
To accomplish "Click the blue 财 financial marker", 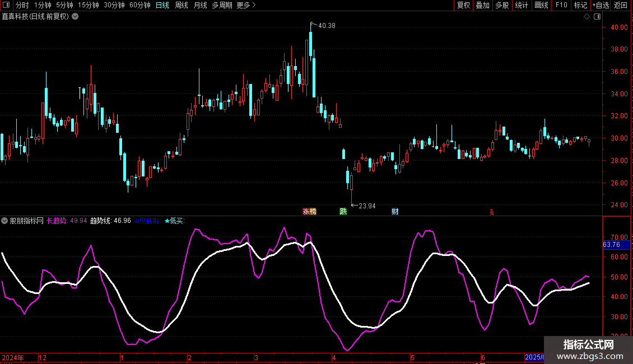I will 395,212.
